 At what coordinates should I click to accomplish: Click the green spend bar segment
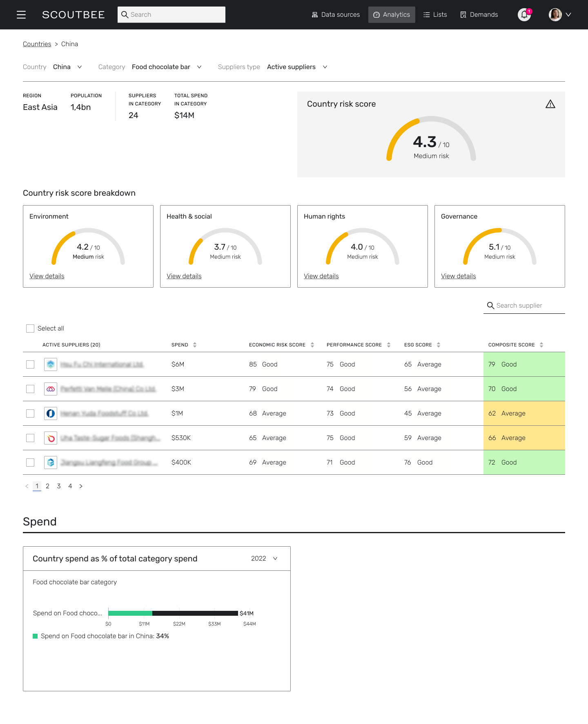[130, 613]
